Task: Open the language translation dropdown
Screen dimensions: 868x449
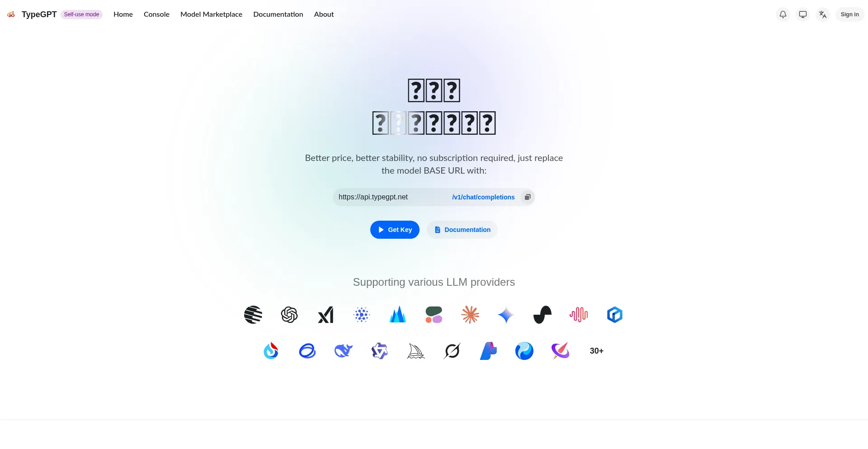Action: click(823, 14)
